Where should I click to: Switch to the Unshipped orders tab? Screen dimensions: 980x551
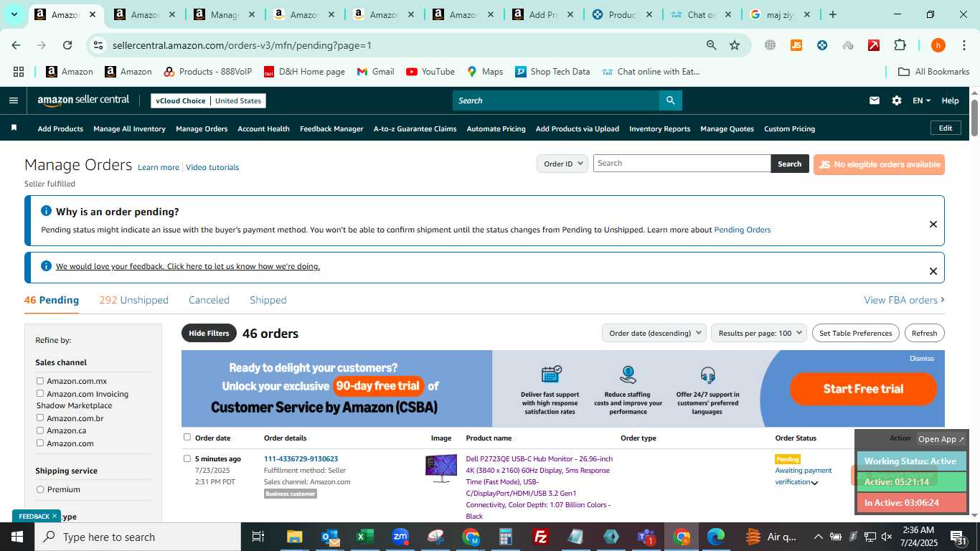click(x=134, y=300)
